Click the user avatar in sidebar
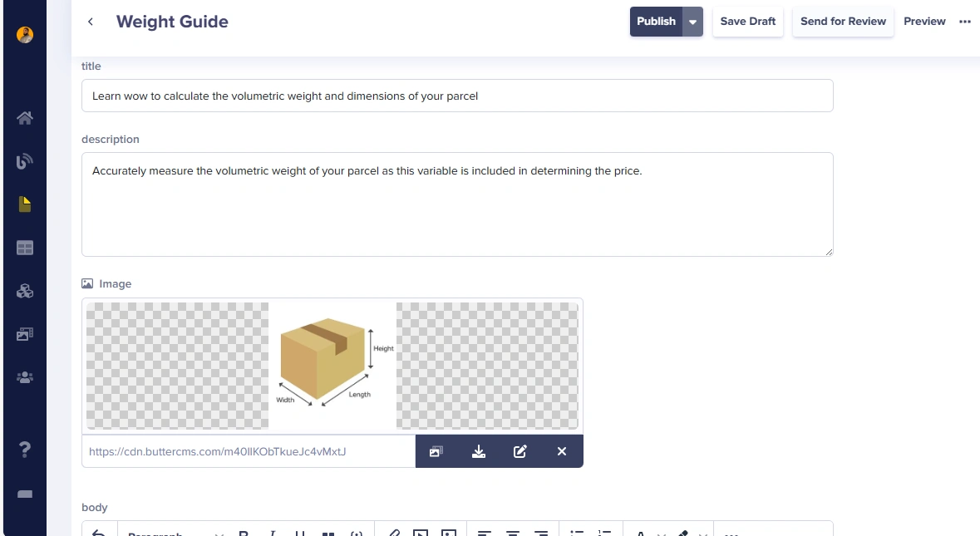Screen dimensions: 980x536 pos(25,35)
